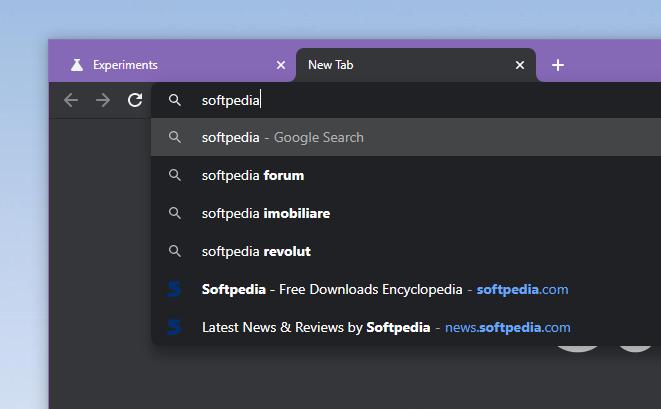Go forward with the forward arrow
This screenshot has width=661, height=409.
[103, 100]
